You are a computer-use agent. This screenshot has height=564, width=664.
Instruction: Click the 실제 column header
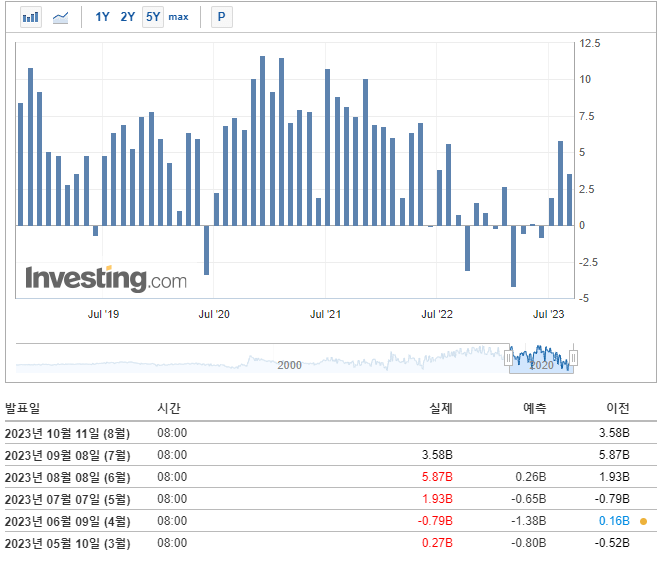click(441, 408)
